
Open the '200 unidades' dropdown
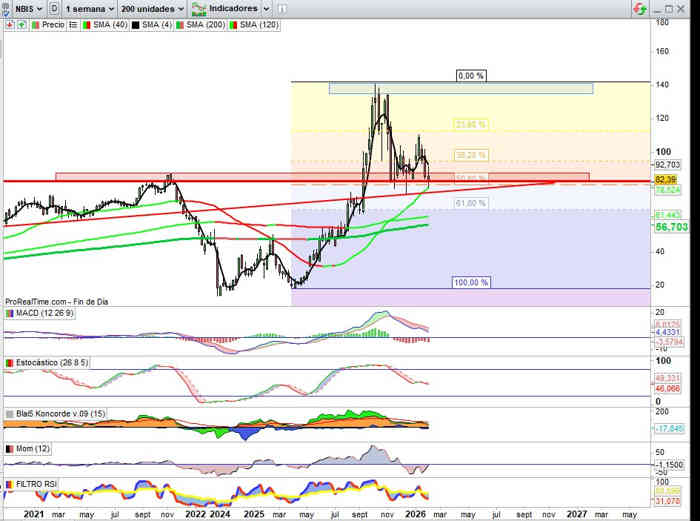click(152, 8)
